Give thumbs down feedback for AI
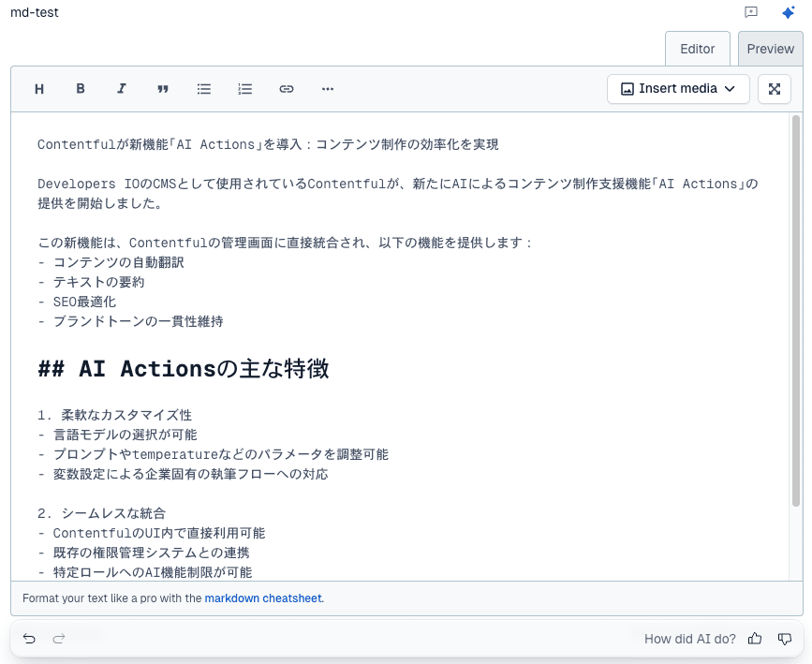The width and height of the screenshot is (812, 664). (785, 639)
